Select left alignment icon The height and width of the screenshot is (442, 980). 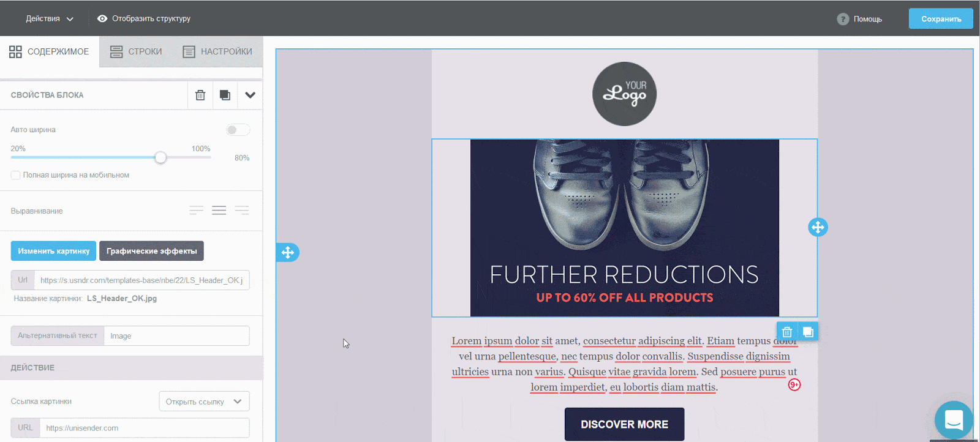point(196,211)
